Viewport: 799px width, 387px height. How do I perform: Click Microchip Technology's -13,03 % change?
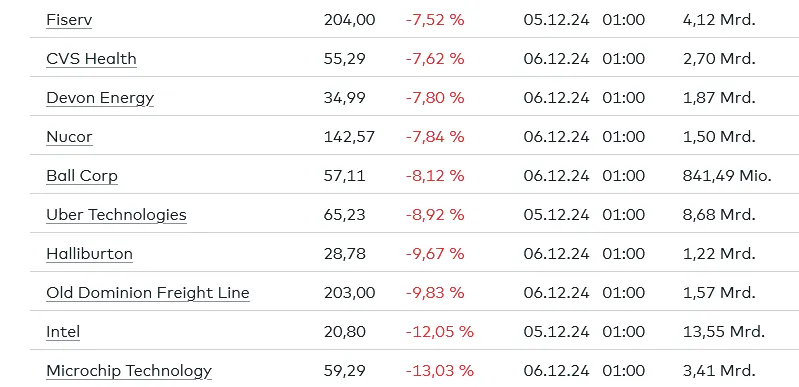point(440,371)
